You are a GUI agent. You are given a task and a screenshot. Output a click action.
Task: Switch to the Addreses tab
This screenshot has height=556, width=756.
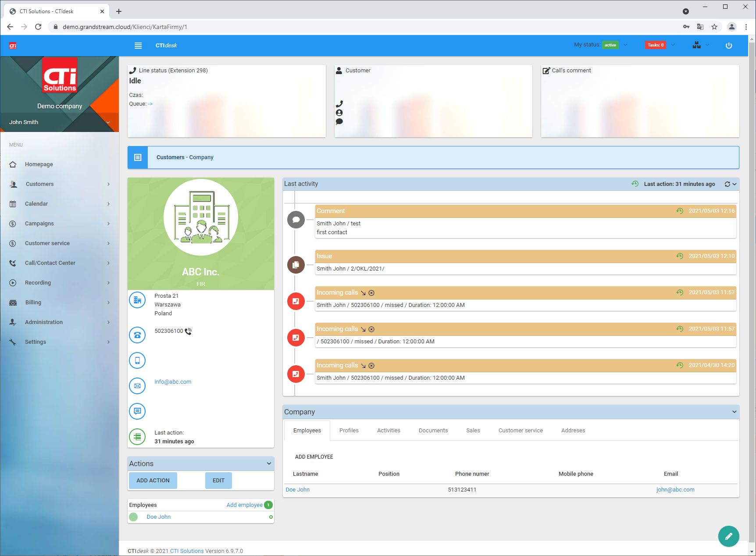click(x=573, y=431)
